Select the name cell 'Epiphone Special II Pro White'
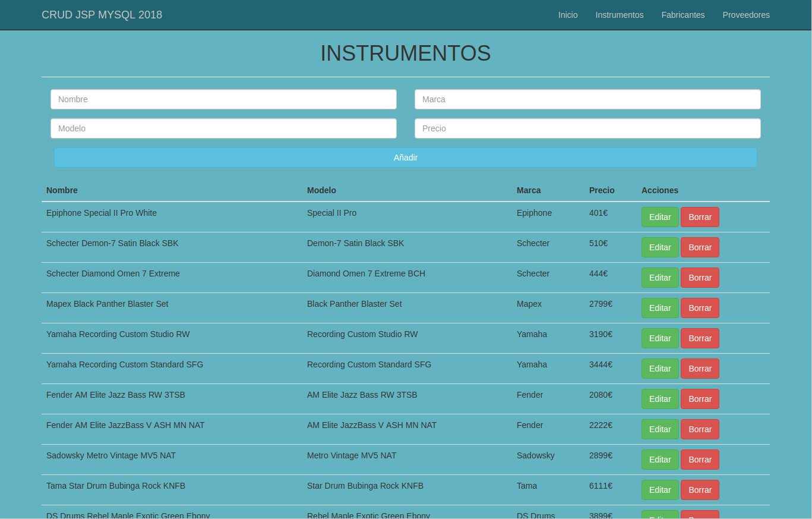This screenshot has width=812, height=519. click(102, 213)
